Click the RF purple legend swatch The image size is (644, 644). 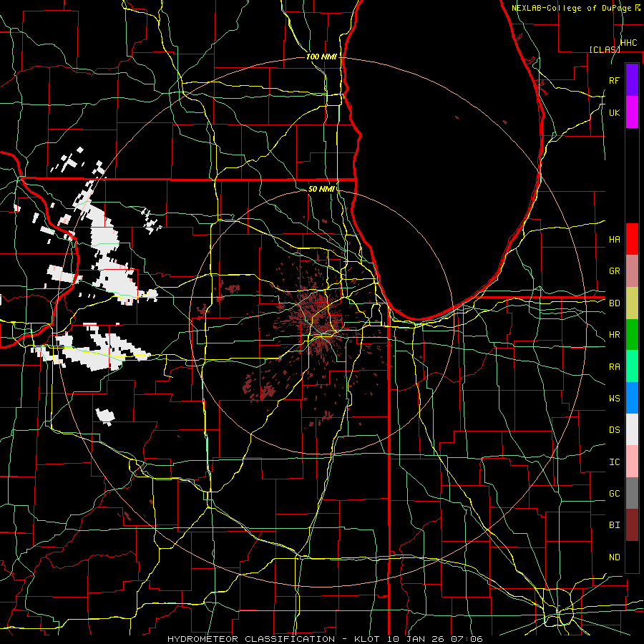tap(632, 80)
